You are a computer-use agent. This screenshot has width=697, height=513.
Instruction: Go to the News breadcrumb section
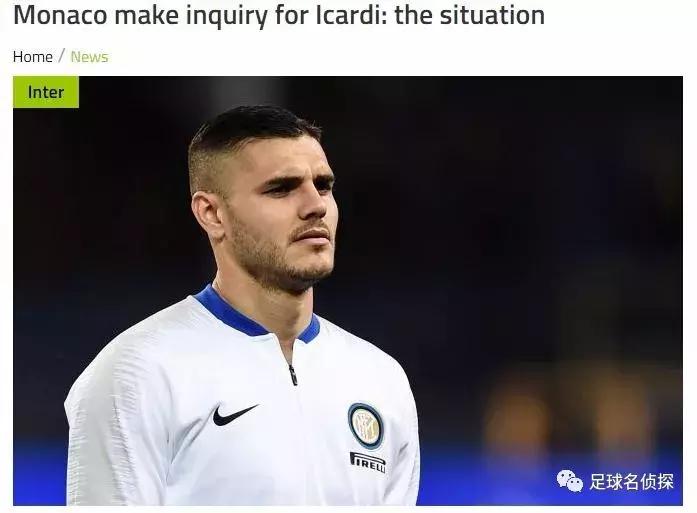point(89,57)
